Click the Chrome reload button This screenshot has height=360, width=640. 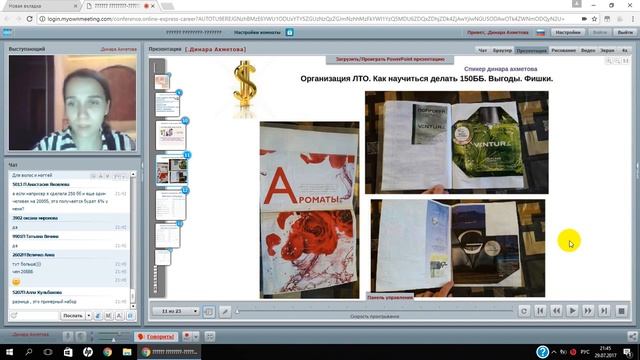click(x=29, y=19)
